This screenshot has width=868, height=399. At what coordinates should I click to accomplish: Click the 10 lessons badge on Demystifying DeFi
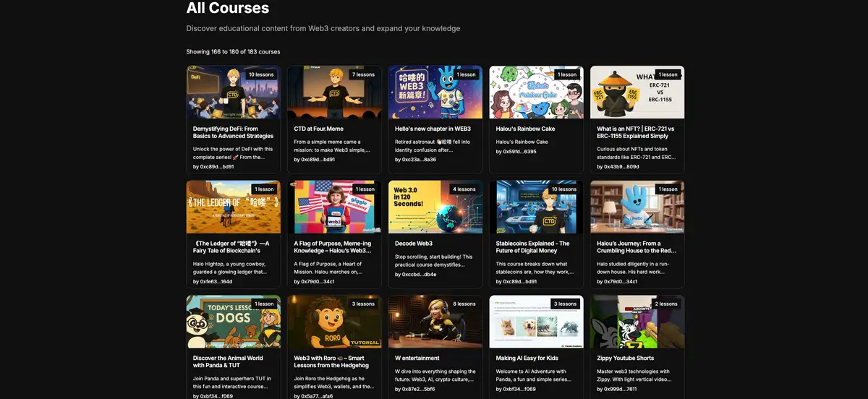coord(261,74)
